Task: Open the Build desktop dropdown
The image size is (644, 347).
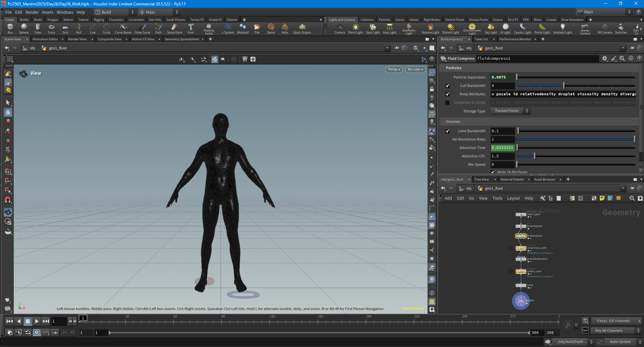Action: (x=114, y=12)
